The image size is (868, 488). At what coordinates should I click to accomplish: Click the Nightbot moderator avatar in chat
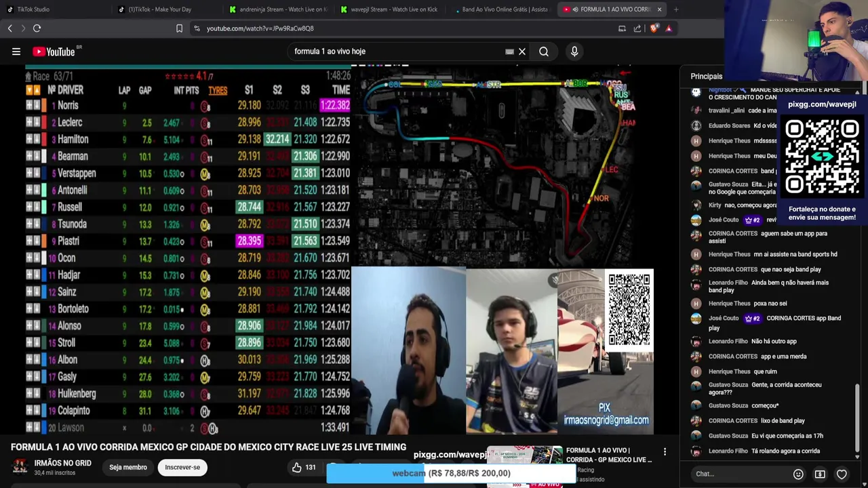tap(696, 91)
